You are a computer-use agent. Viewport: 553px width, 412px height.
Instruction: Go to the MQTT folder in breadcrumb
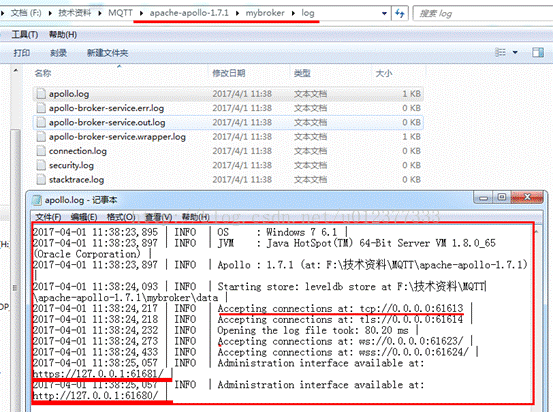120,13
